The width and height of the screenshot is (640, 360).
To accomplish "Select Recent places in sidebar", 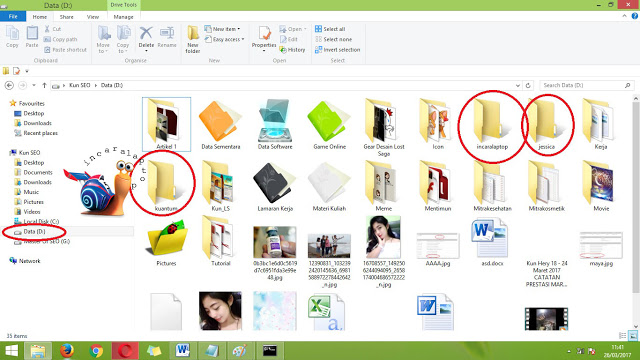I will [x=36, y=133].
